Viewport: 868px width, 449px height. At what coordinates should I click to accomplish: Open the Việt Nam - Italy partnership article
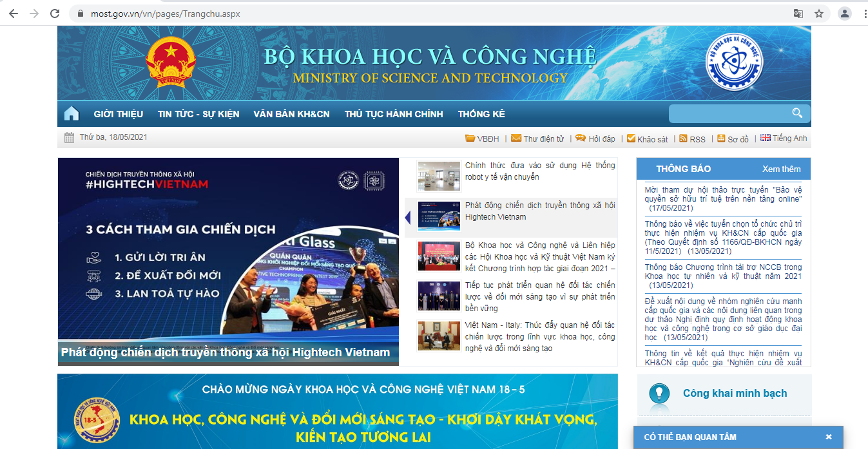click(x=540, y=337)
